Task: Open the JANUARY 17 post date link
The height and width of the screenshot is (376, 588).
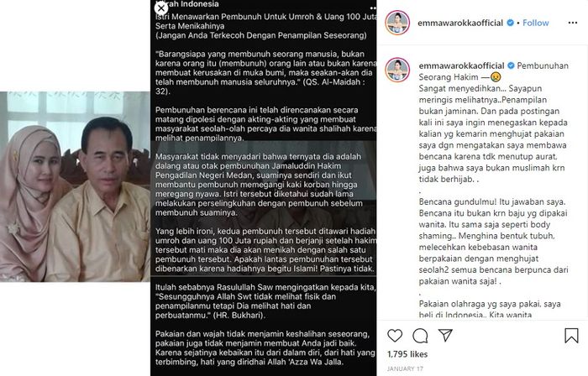Action: (405, 369)
